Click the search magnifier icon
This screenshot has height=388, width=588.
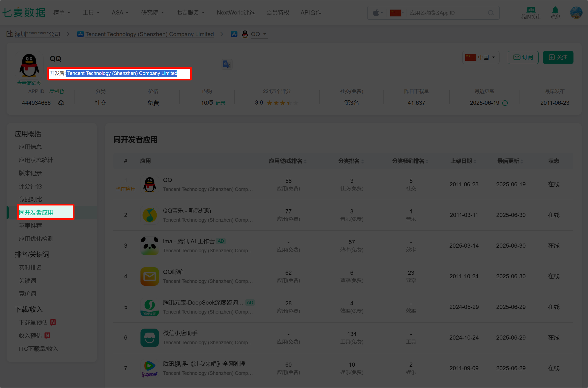[x=491, y=13]
